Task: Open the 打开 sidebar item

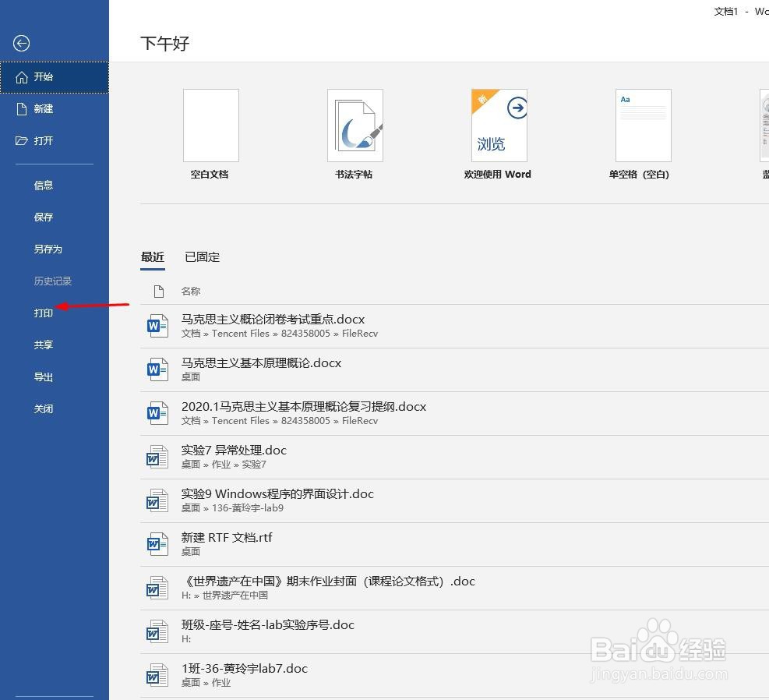Action: (x=55, y=141)
